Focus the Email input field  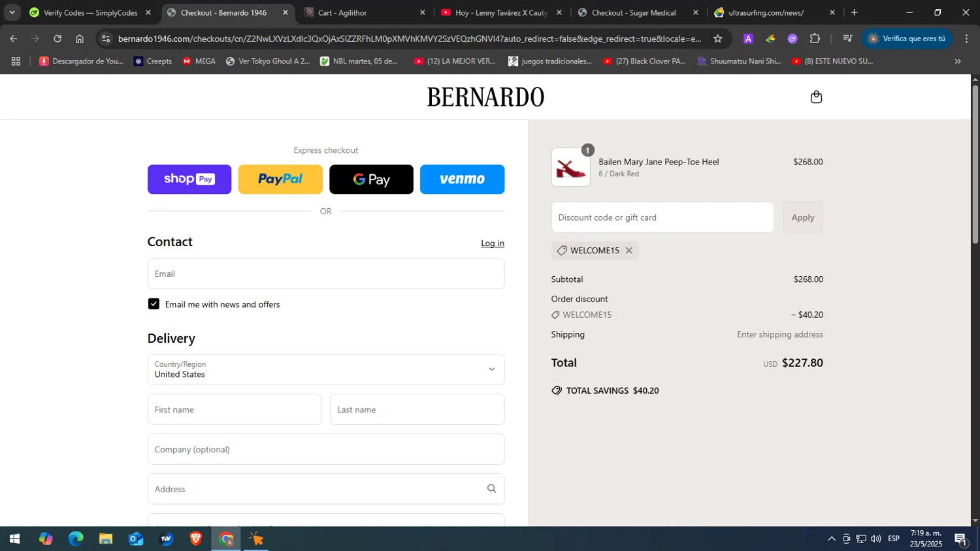pos(326,274)
